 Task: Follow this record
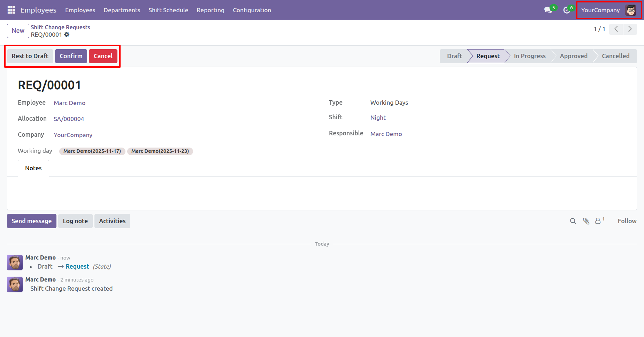click(627, 221)
